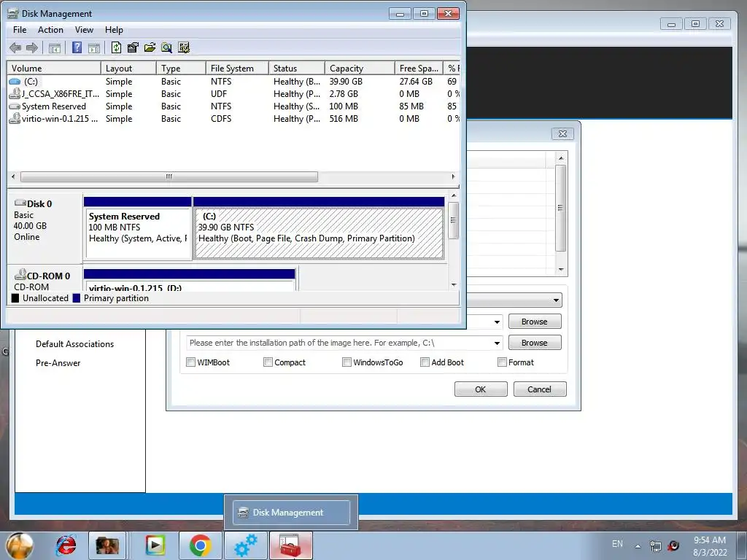Enable the Format checkbox
The image size is (747, 560).
[502, 362]
